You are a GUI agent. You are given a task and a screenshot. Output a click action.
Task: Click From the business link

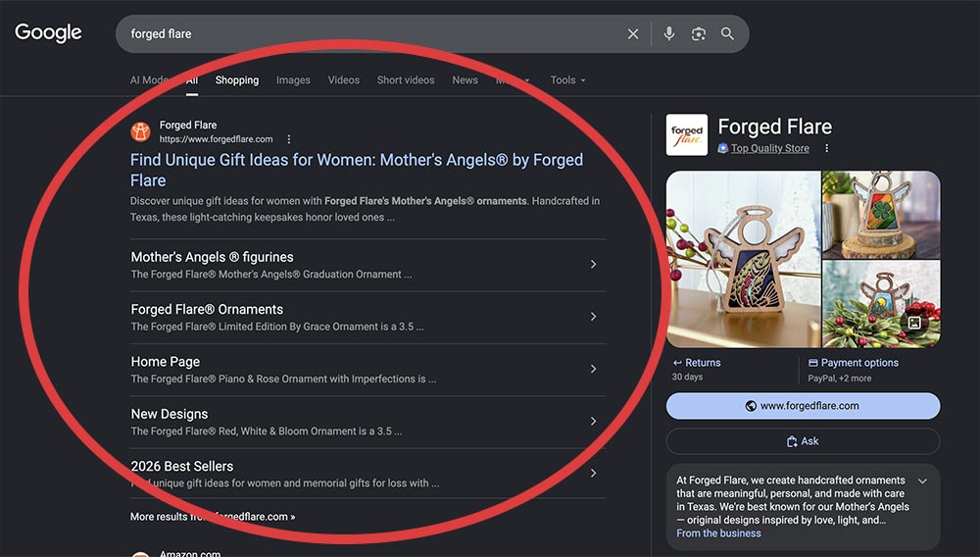coord(718,533)
